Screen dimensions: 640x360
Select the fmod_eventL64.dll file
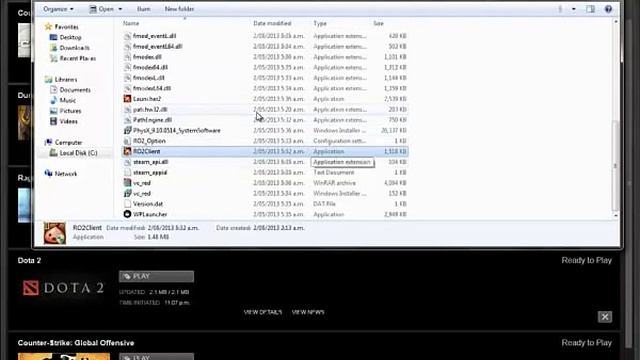click(158, 47)
